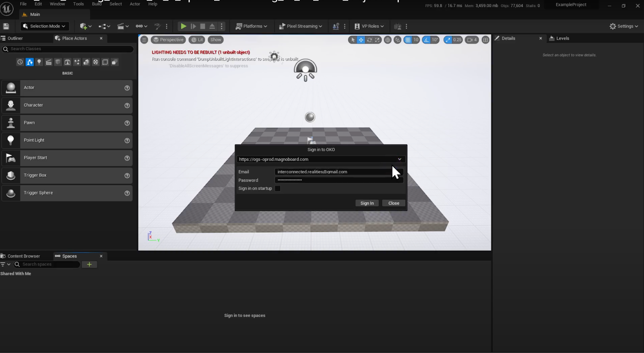Click the Lights category icon in Place Actors
644x353 pixels.
39,62
